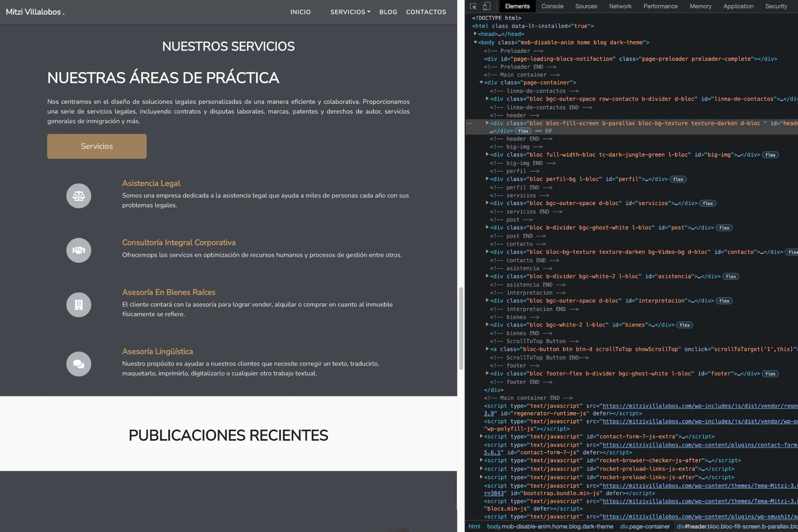This screenshot has height=532, width=798.
Task: Toggle flex badge on post div
Action: coord(724,228)
